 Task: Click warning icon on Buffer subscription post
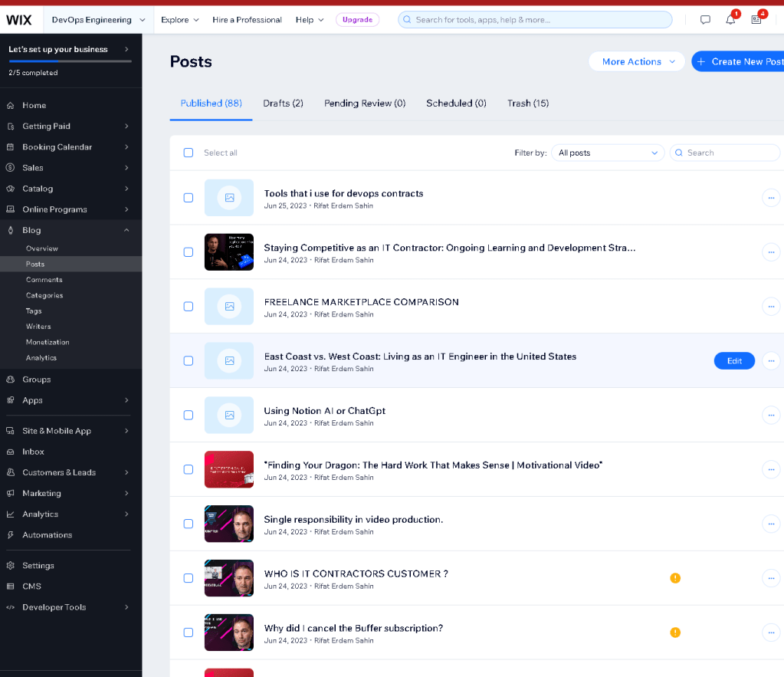(x=675, y=633)
